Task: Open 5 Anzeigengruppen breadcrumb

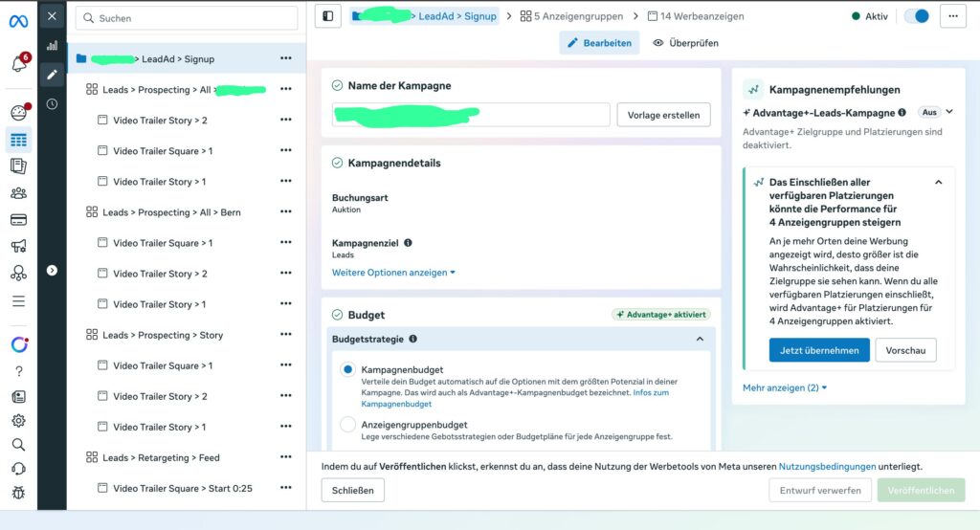Action: coord(571,16)
